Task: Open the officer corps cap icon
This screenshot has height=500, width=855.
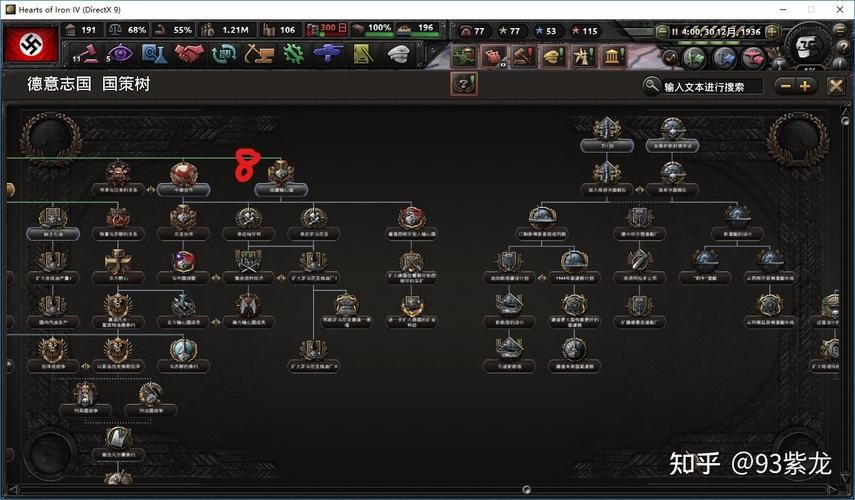Action: [399, 53]
